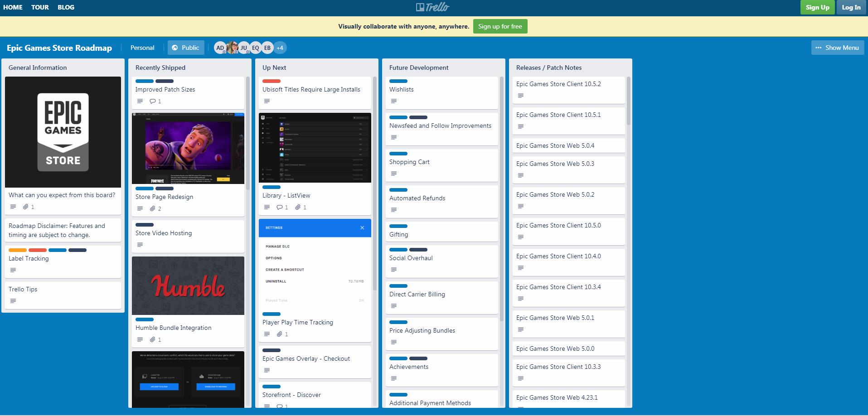The width and height of the screenshot is (868, 416).
Task: Click red label on Label Tracking card
Action: point(38,250)
